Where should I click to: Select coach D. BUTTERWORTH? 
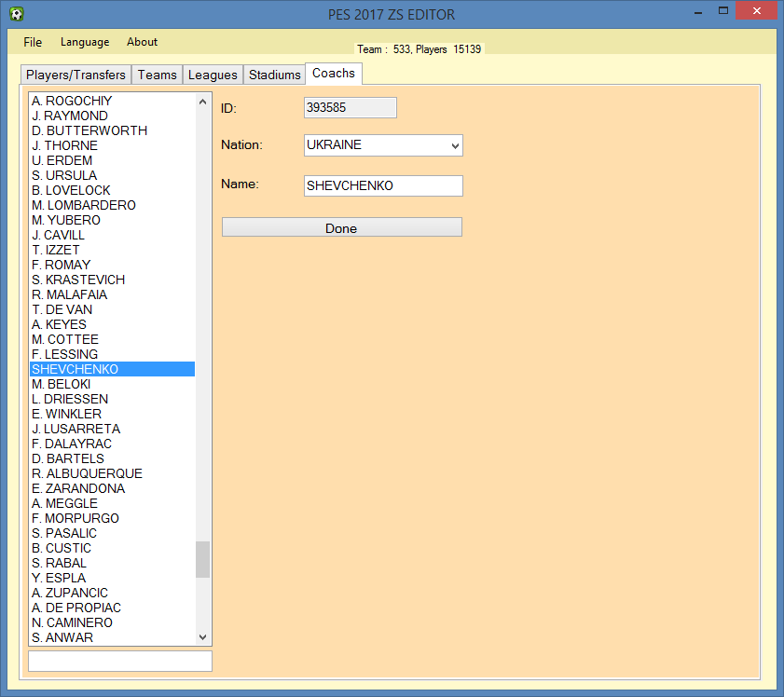tap(112, 130)
